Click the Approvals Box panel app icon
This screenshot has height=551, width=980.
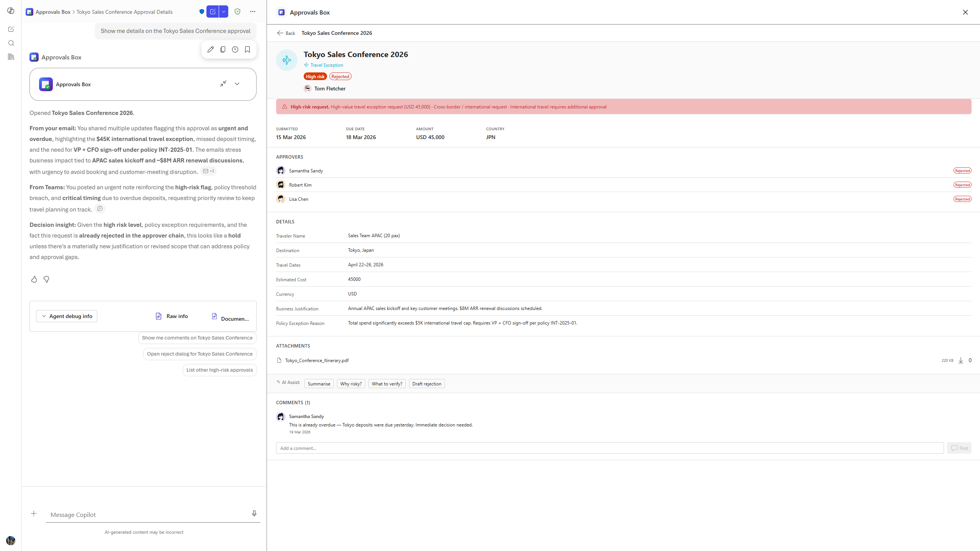281,12
